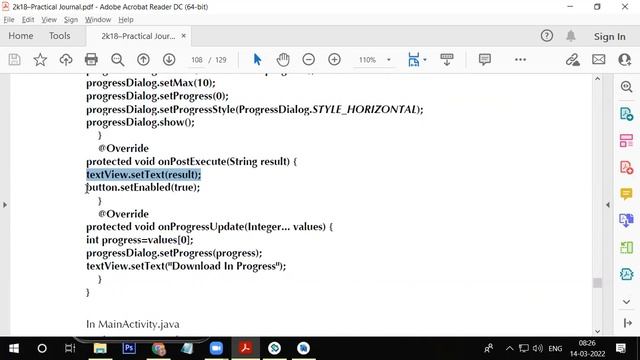Screen dimensions: 640x360
Task: Open the Edit menu
Action: pyautogui.click(x=28, y=20)
